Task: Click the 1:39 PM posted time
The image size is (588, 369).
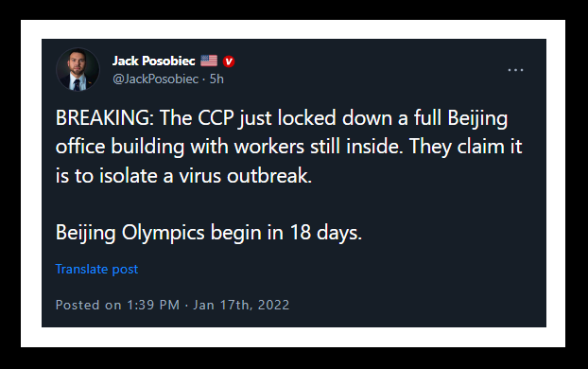Action: [153, 305]
